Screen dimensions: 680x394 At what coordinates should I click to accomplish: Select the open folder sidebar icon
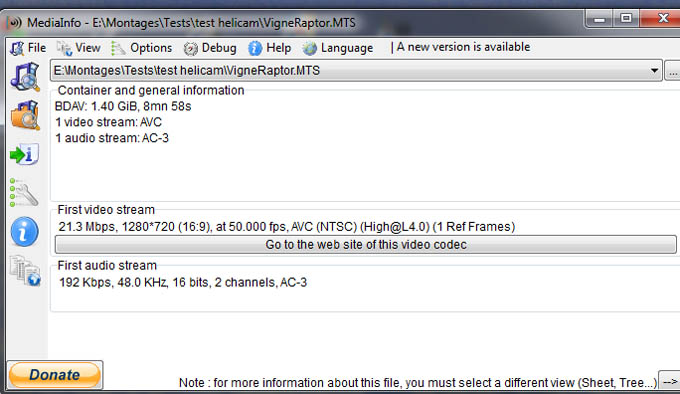click(x=25, y=115)
